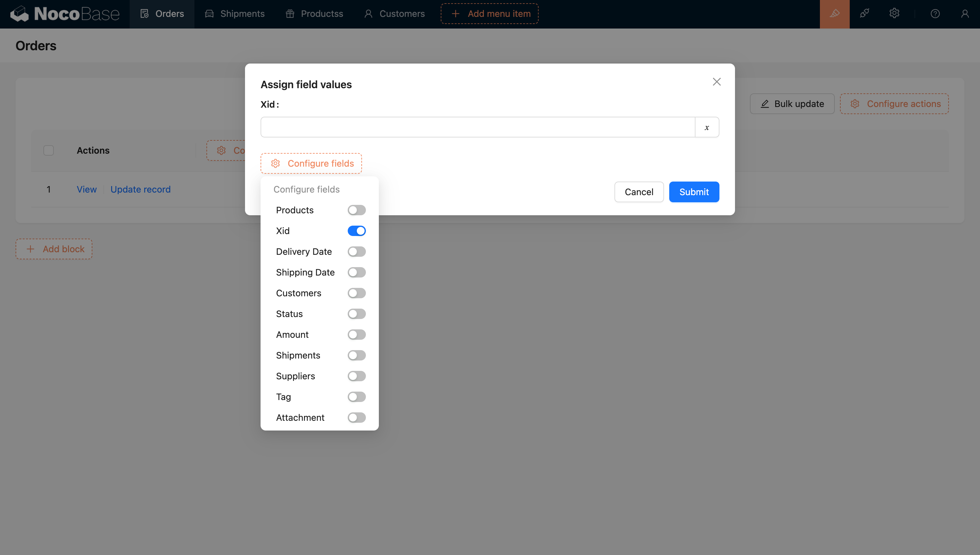The image size is (980, 555).
Task: Close the Assign field values dialog
Action: coord(716,82)
